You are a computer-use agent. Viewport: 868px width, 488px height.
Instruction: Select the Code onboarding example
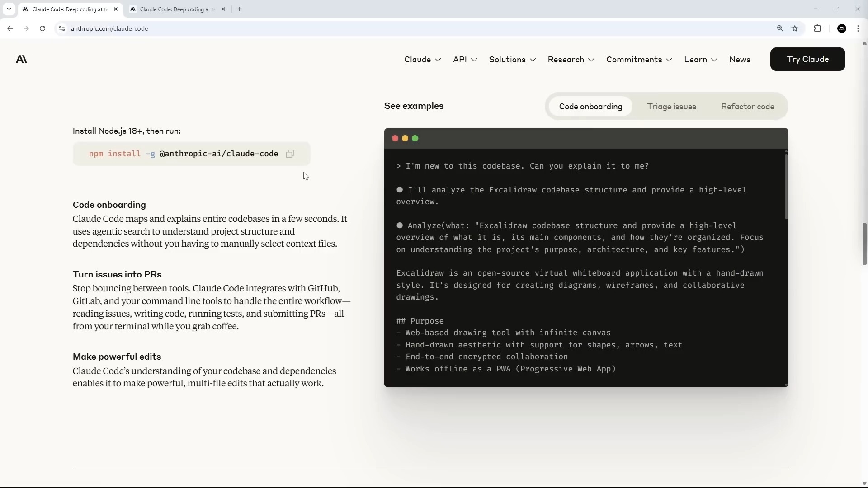point(590,107)
